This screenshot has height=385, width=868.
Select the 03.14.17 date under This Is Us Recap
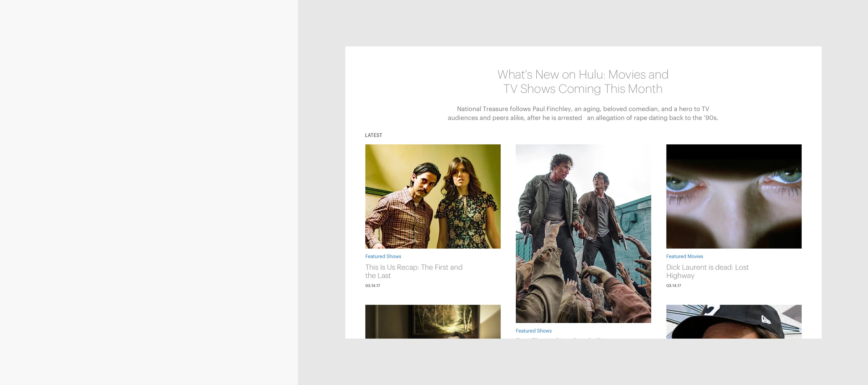click(373, 286)
